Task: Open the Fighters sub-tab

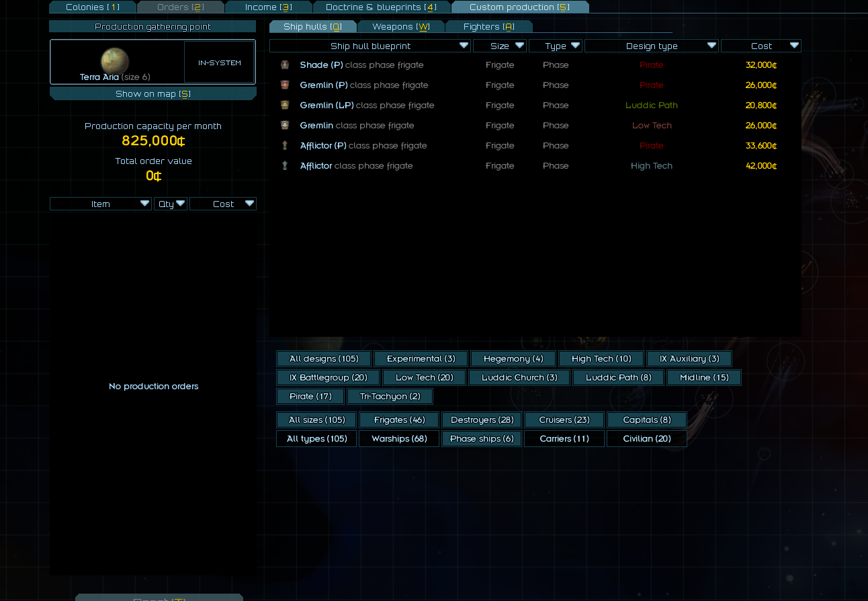Action: point(489,27)
